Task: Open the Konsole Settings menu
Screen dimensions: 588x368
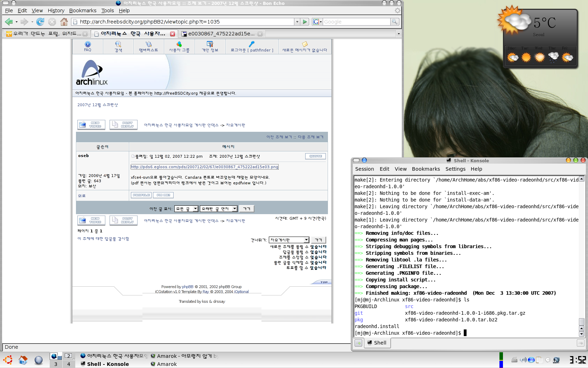Action: click(455, 169)
